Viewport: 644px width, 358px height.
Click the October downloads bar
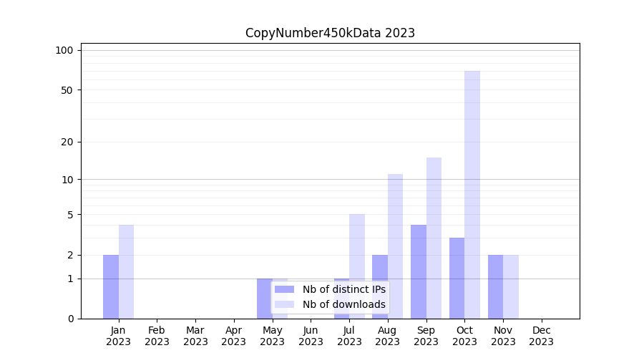(472, 194)
